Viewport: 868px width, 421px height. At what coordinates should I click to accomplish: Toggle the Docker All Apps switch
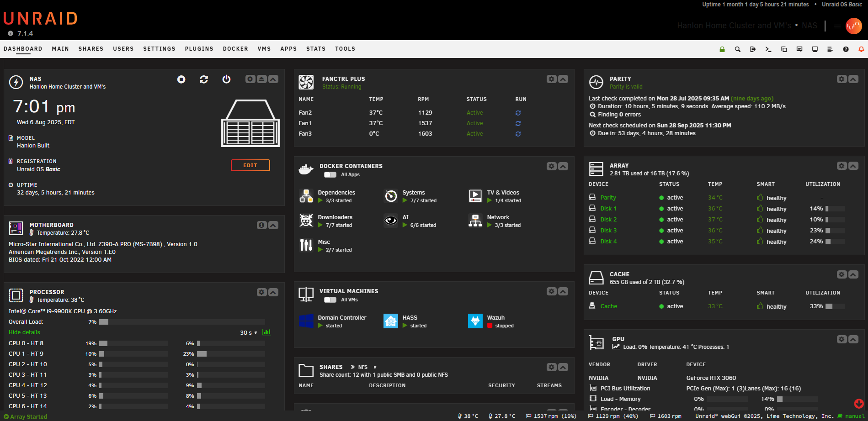(330, 175)
